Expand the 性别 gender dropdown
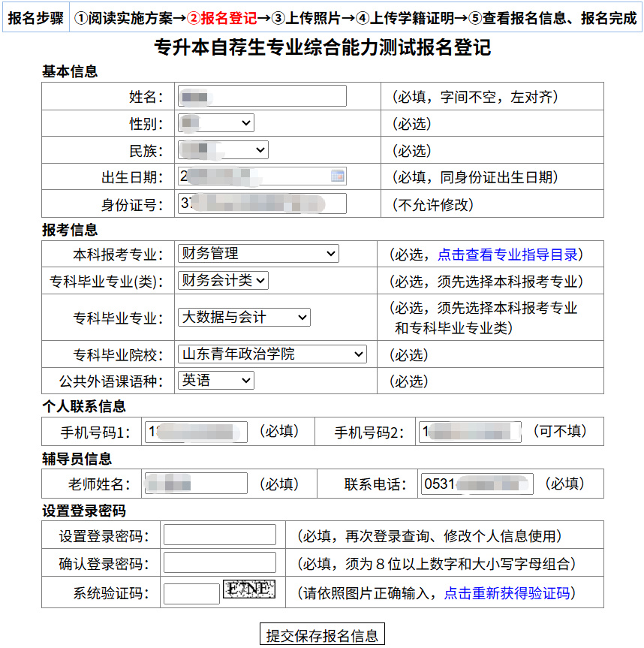The height and width of the screenshot is (648, 644). pyautogui.click(x=216, y=123)
